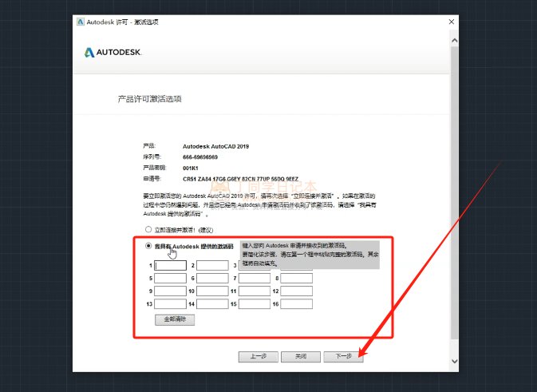Select the 立即连接并激活 radio option
Image resolution: width=537 pixels, height=392 pixels.
tap(148, 229)
